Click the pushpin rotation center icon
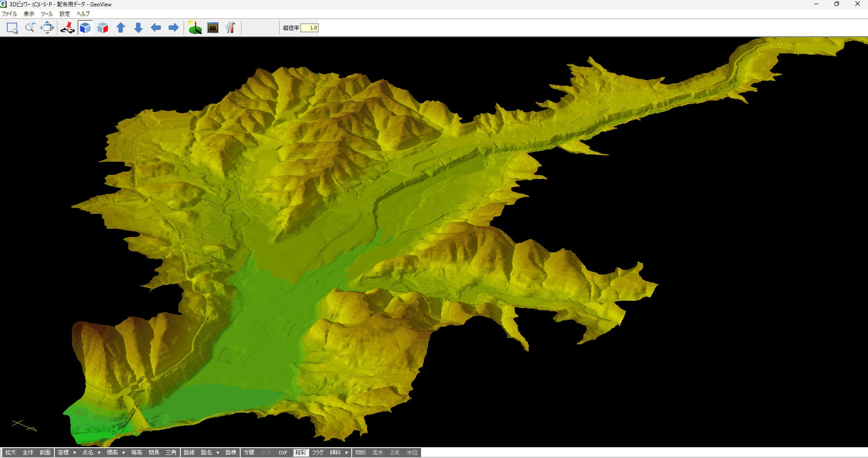The width and height of the screenshot is (868, 458). (x=68, y=28)
